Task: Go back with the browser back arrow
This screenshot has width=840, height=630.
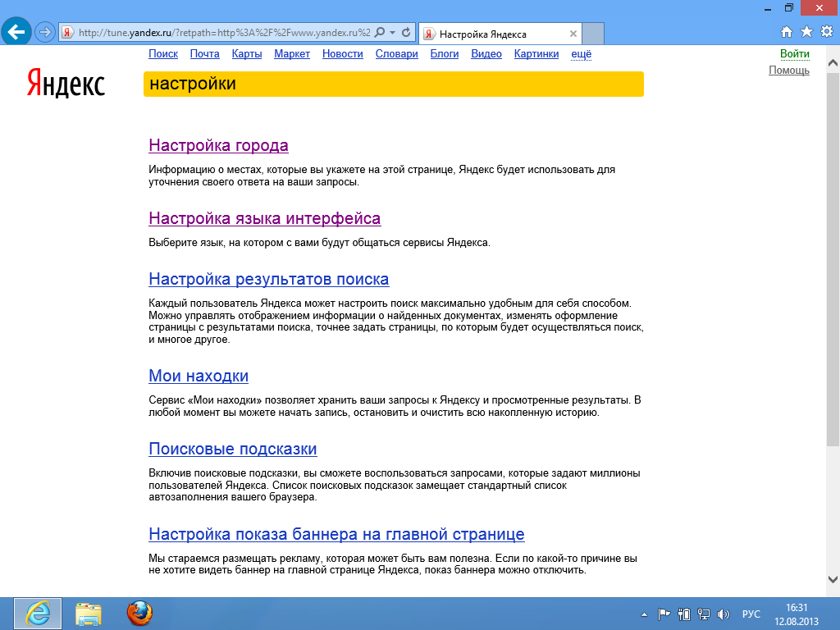Action: point(16,32)
